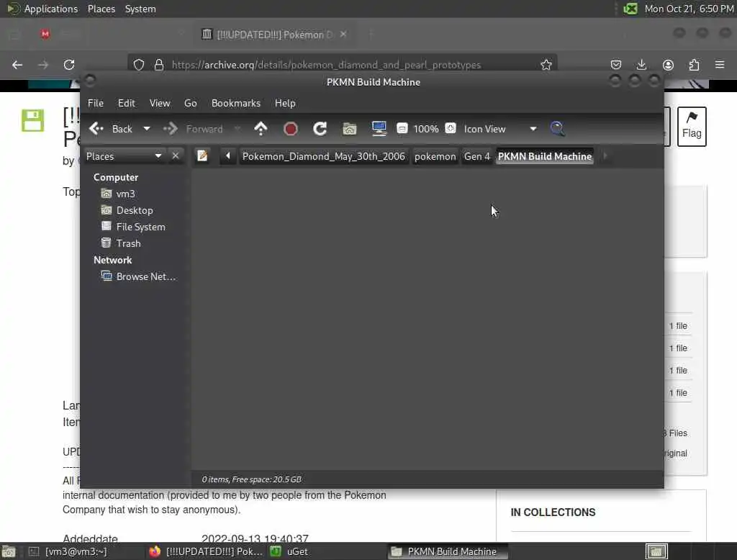Viewport: 737px width, 560px height.
Task: Open the Firefox hamburger menu
Action: [x=720, y=65]
